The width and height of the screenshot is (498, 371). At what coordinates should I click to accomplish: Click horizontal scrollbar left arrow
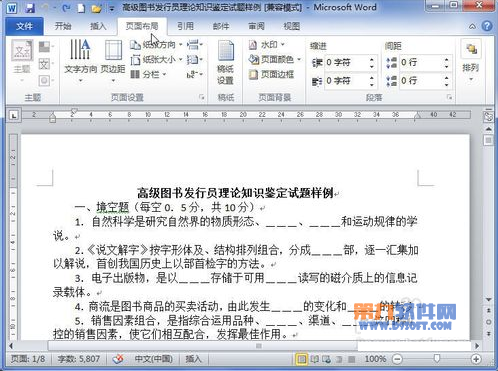11,346
